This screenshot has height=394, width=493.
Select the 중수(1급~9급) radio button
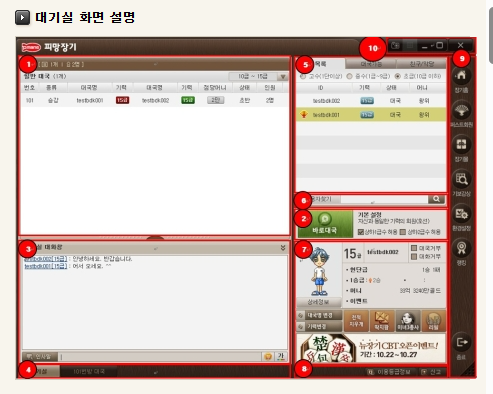tap(349, 76)
